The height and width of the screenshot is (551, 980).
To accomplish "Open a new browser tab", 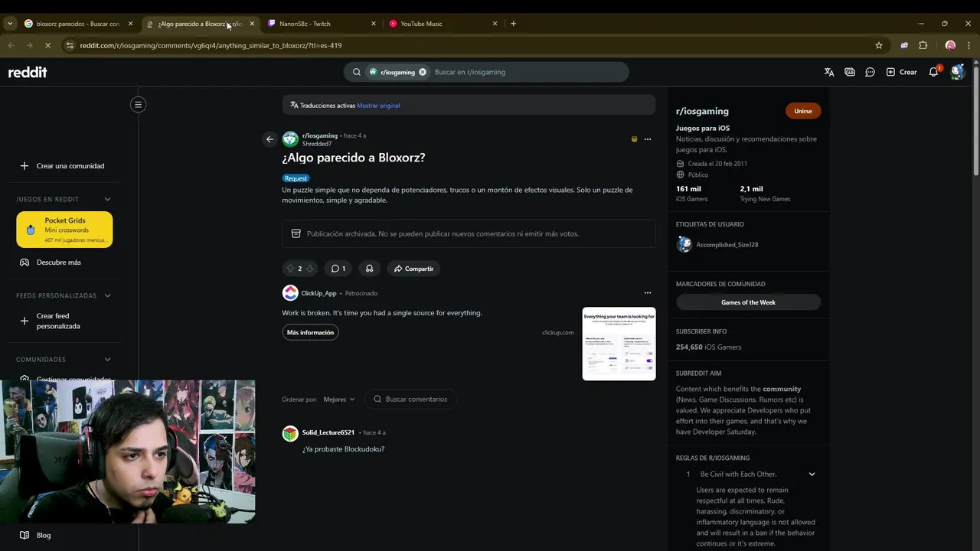I will pyautogui.click(x=513, y=24).
